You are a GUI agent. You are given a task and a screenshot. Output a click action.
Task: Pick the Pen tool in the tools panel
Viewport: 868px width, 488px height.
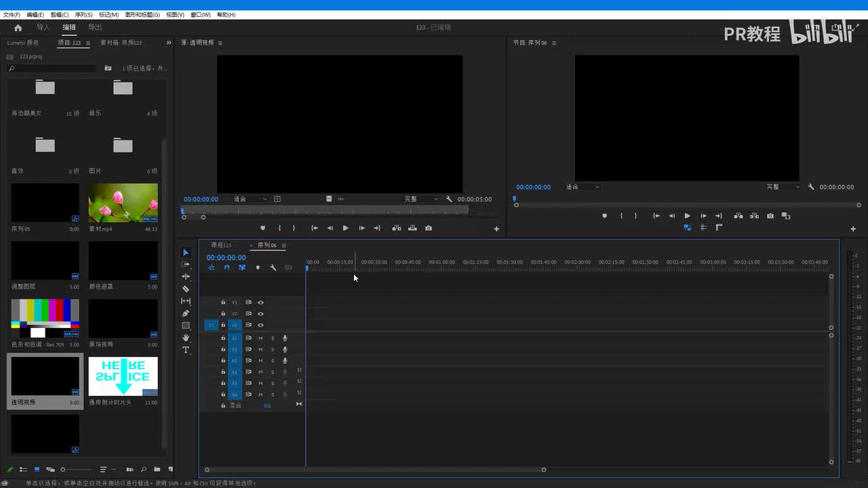pos(186,313)
